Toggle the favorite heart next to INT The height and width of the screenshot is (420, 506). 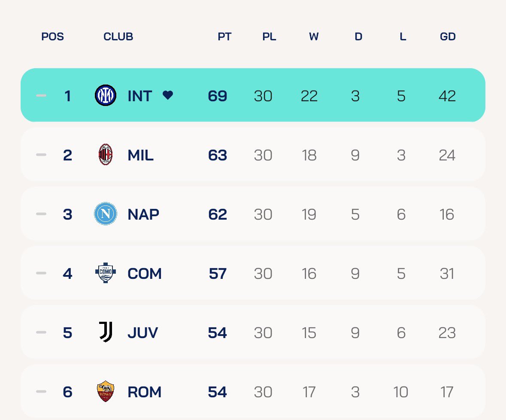pyautogui.click(x=168, y=95)
